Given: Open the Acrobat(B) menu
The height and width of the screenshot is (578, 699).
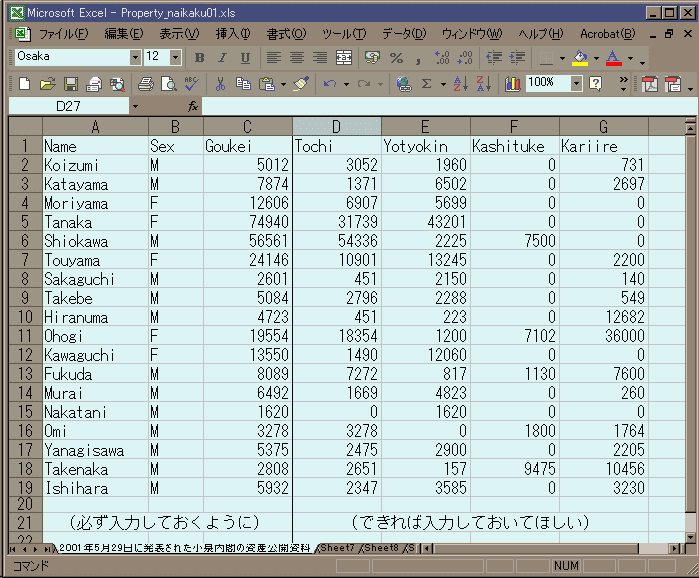Looking at the screenshot, I should 608,34.
